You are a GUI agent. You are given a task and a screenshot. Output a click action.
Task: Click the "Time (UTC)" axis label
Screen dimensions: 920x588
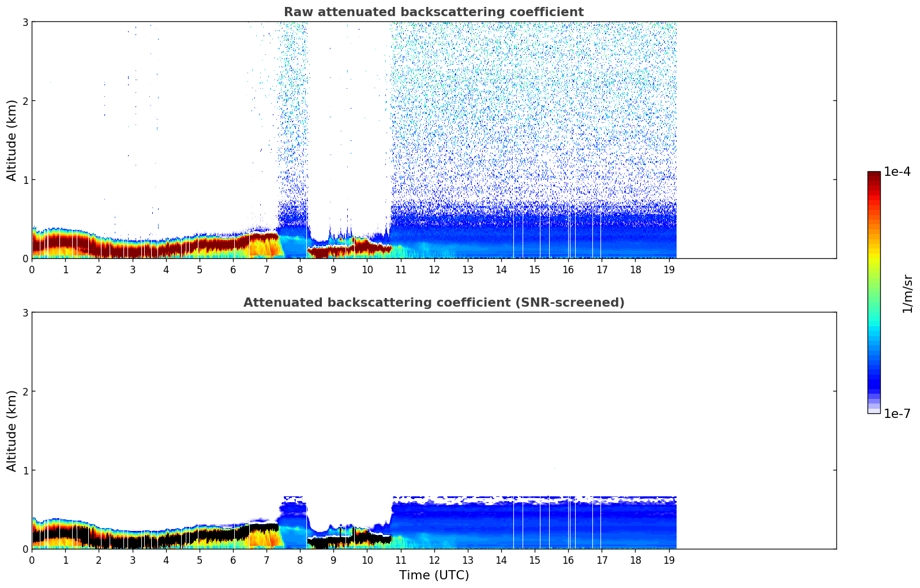click(434, 575)
